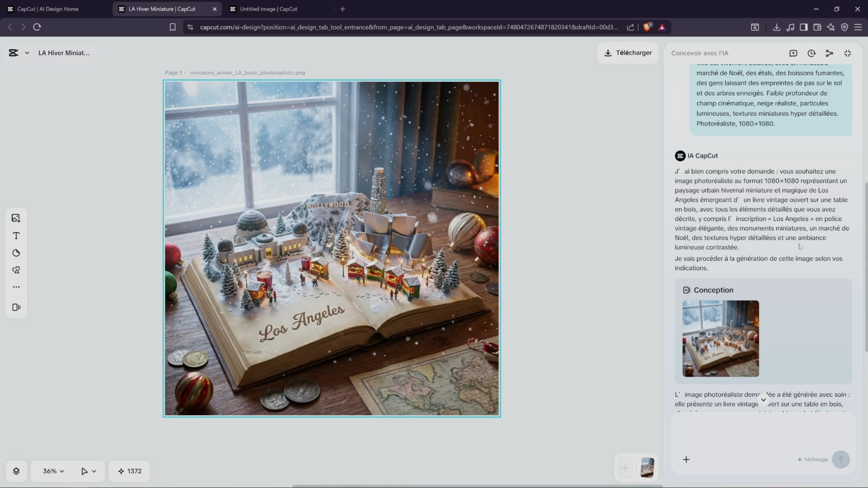Click the plus attachment icon in chat
The height and width of the screenshot is (488, 868).
tap(686, 459)
